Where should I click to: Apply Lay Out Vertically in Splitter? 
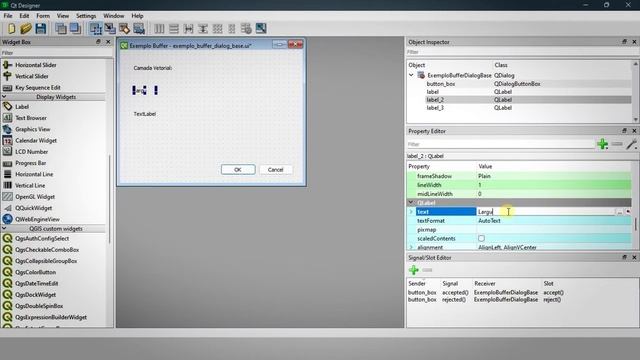point(203,29)
